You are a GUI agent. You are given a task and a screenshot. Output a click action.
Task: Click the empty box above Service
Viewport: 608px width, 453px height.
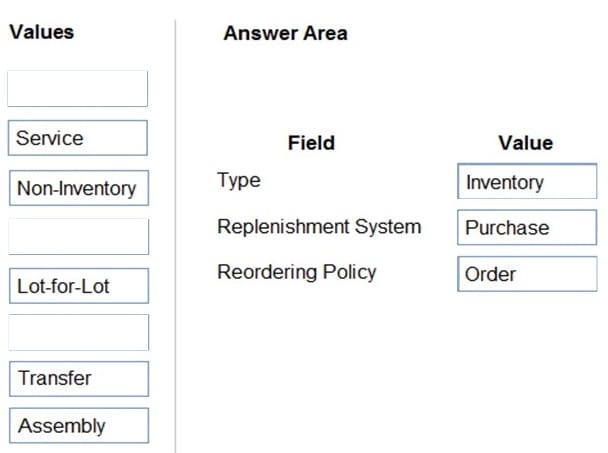click(77, 88)
